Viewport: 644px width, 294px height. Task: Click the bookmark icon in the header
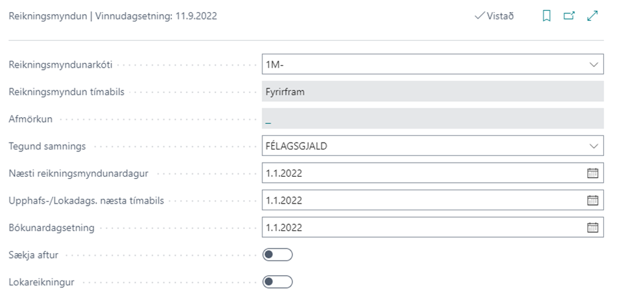(547, 16)
